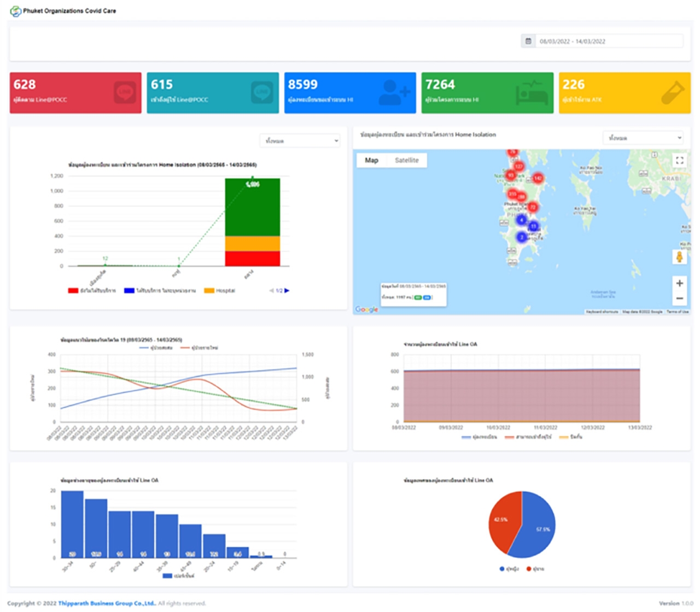Zoom in on the map
This screenshot has width=700, height=612.
pos(679,283)
